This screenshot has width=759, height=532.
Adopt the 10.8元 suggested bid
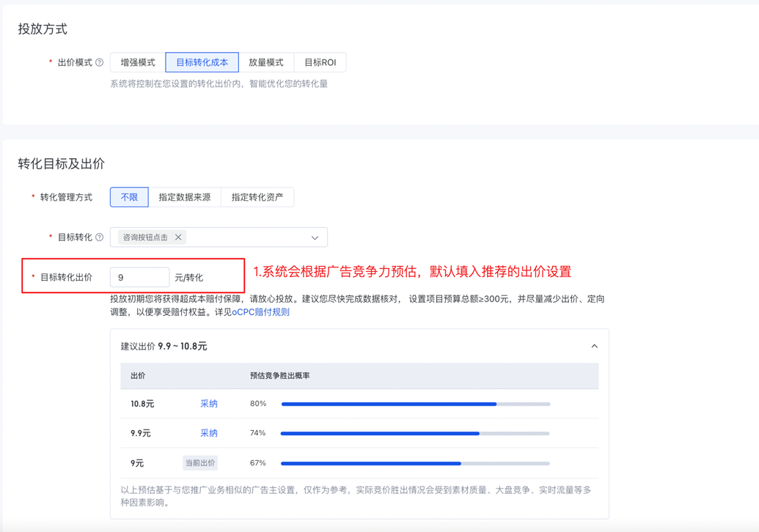(209, 404)
